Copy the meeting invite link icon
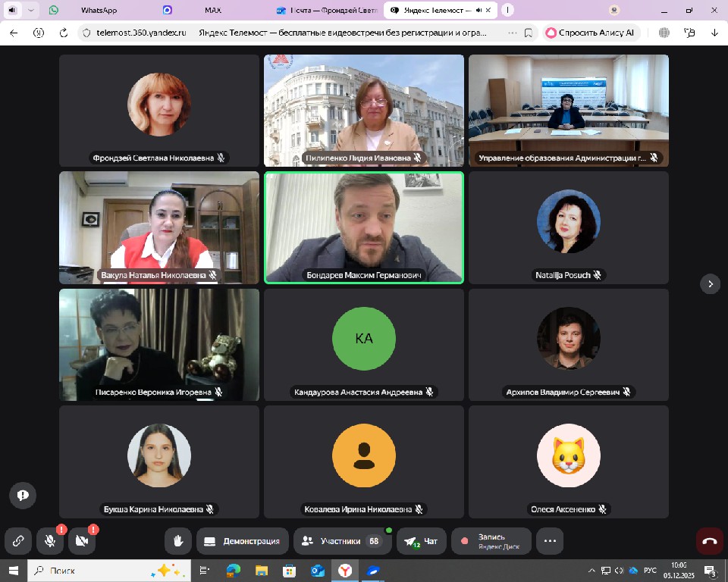The image size is (728, 582). (x=17, y=541)
